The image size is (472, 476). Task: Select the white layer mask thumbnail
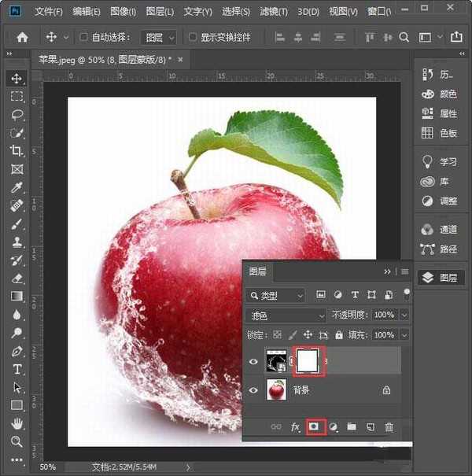pyautogui.click(x=308, y=361)
